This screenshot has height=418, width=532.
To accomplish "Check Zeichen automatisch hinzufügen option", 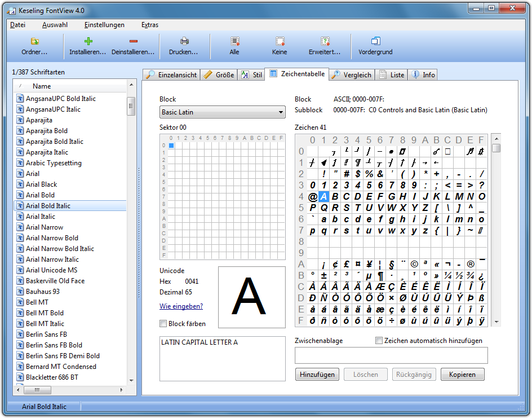I will pos(379,341).
